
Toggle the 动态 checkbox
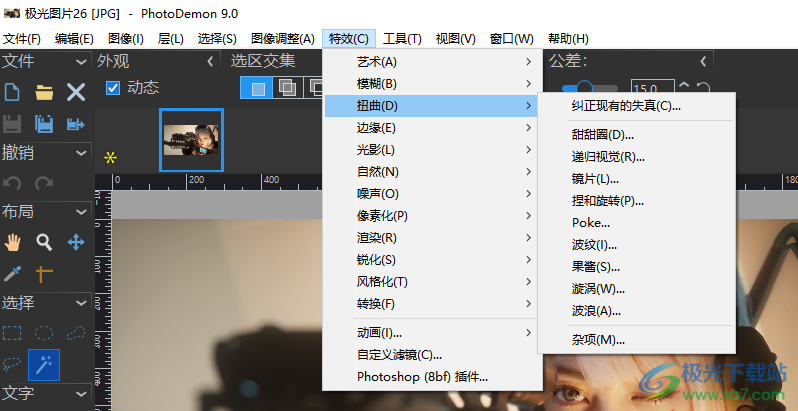coord(112,88)
